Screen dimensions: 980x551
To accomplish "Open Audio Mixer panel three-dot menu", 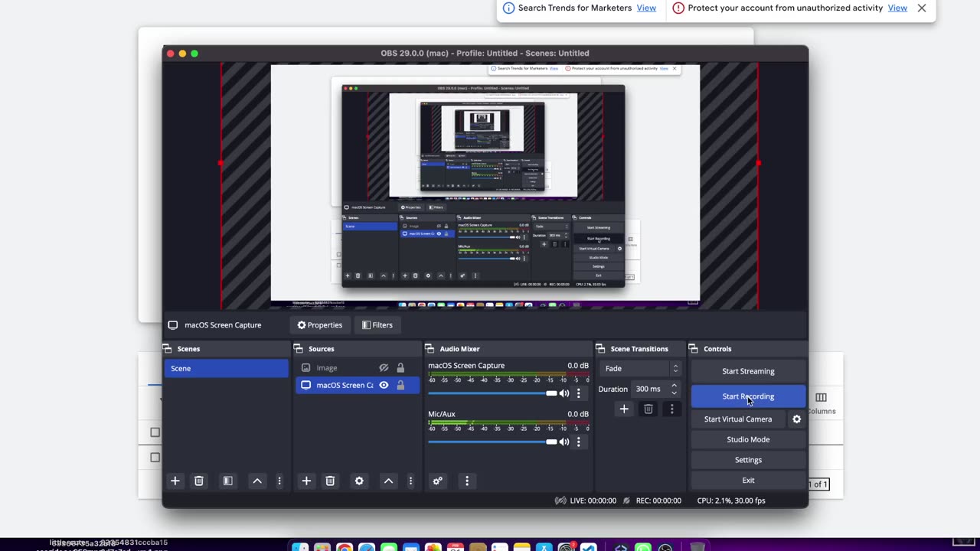I will (x=467, y=481).
